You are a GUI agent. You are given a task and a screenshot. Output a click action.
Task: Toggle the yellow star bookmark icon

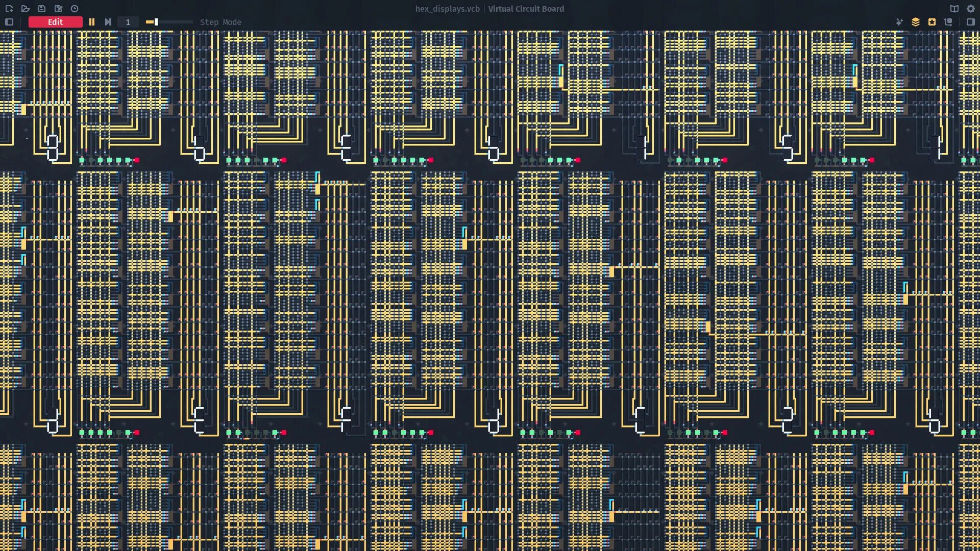pyautogui.click(x=932, y=22)
